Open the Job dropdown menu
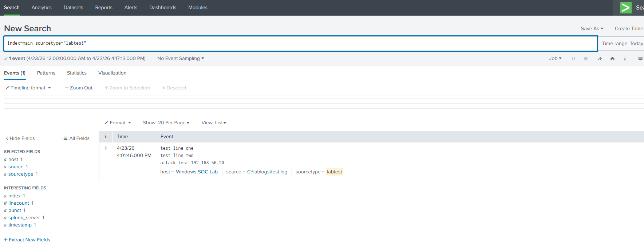This screenshot has width=644, height=245. (x=555, y=59)
